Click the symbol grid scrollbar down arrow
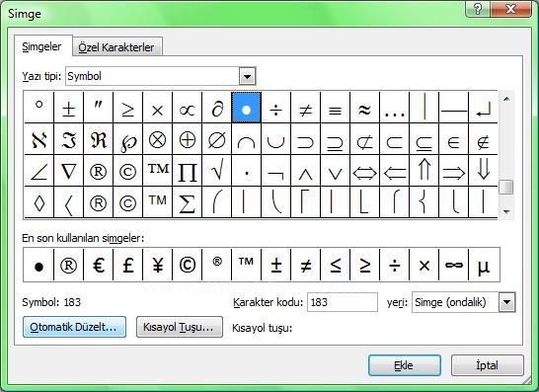 tap(506, 211)
